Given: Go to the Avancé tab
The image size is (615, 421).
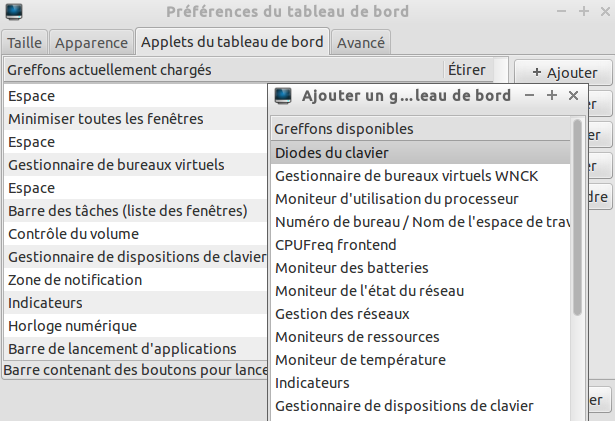Looking at the screenshot, I should [x=361, y=42].
